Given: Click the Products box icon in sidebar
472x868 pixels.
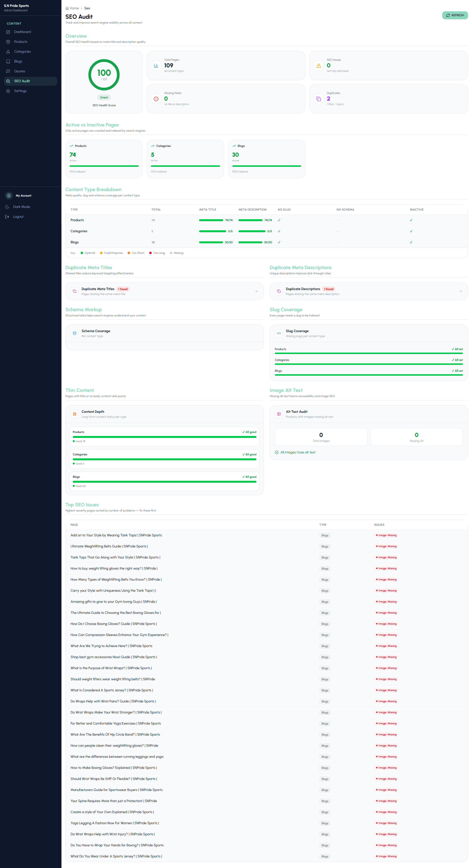Looking at the screenshot, I should coord(8,42).
